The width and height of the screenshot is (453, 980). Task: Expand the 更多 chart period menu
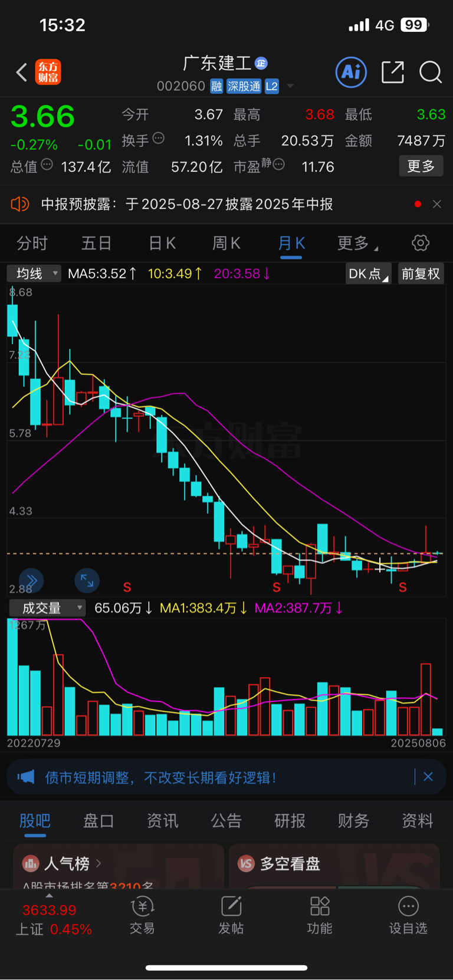(x=357, y=243)
